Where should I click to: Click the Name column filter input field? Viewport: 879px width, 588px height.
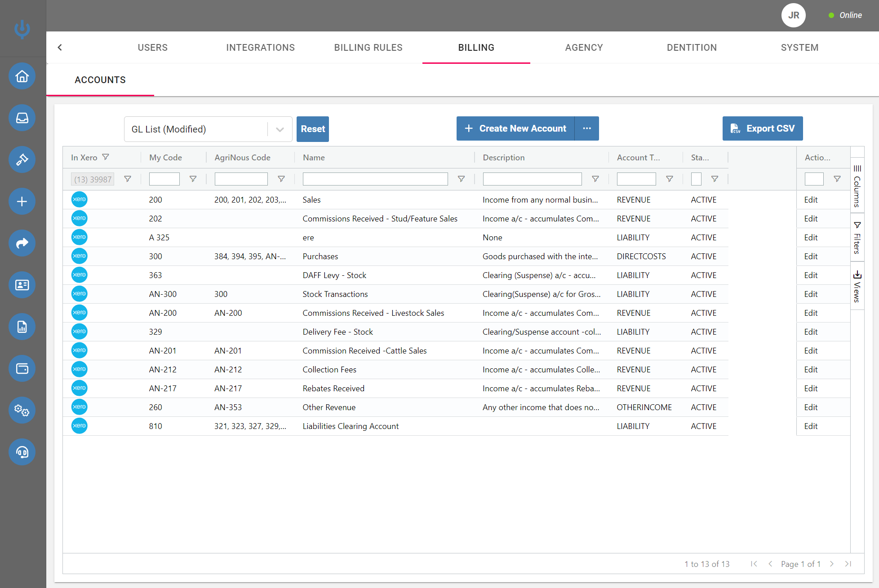pyautogui.click(x=376, y=178)
